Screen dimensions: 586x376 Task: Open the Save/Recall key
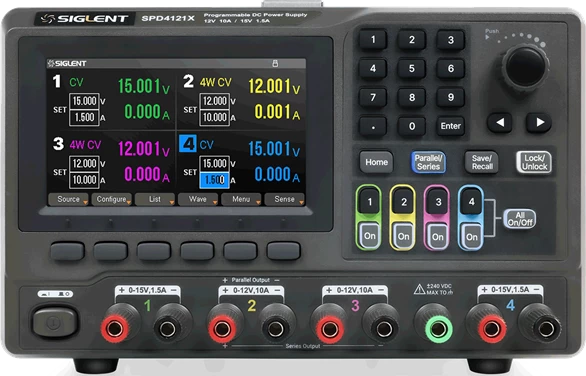pos(482,162)
